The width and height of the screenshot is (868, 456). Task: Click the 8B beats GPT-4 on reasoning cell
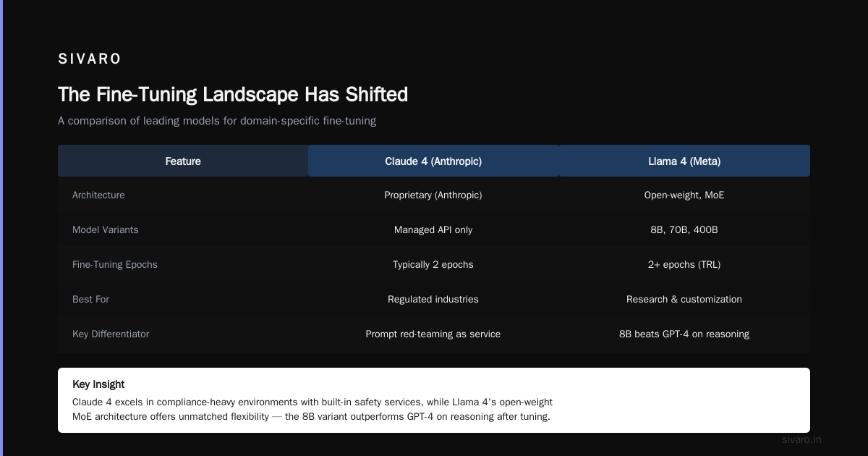tap(684, 334)
